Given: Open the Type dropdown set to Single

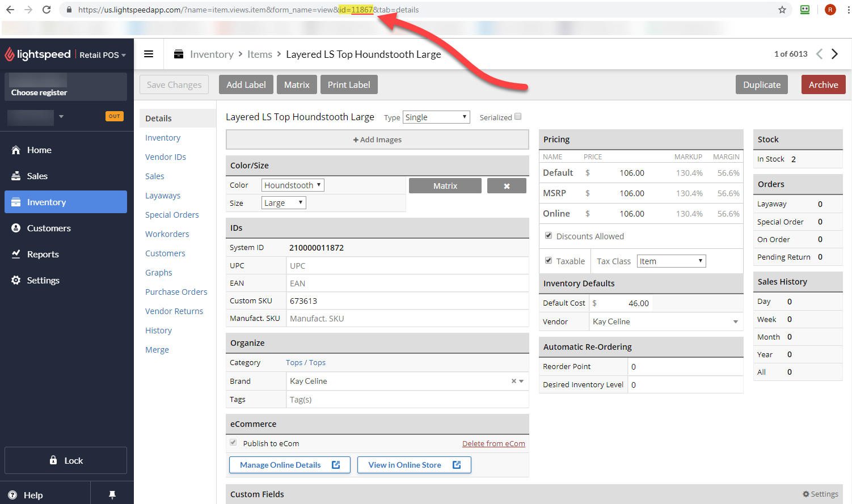Looking at the screenshot, I should pyautogui.click(x=436, y=117).
